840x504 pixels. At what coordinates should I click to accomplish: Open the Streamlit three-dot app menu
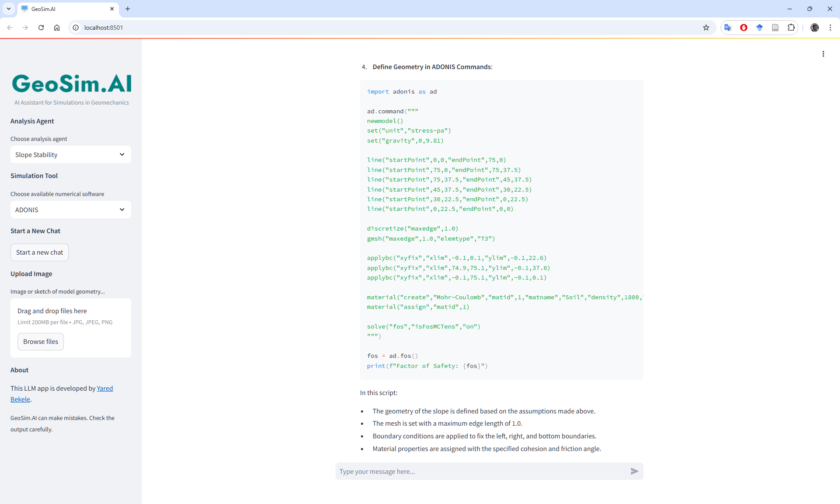tap(823, 54)
